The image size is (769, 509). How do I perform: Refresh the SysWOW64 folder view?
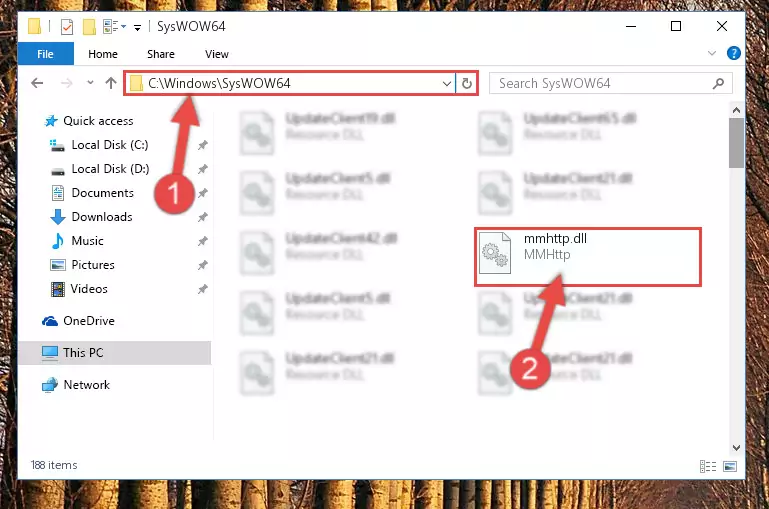coord(466,84)
